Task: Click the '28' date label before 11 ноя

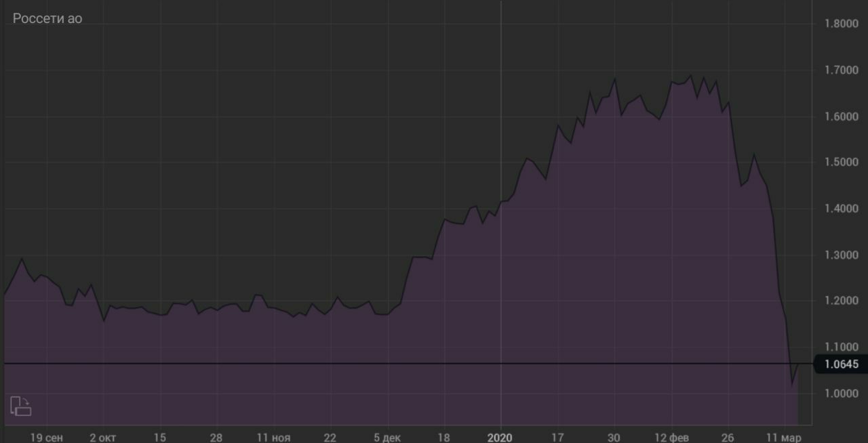Action: pyautogui.click(x=216, y=438)
